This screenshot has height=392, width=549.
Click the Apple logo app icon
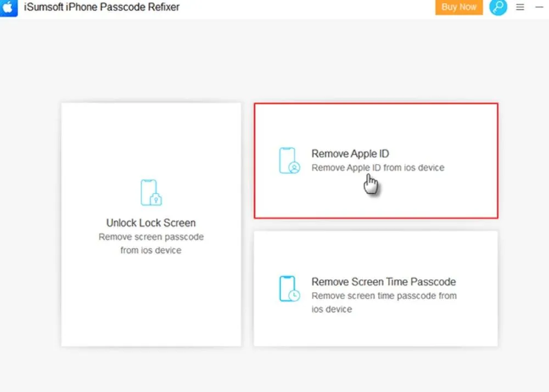coord(8,8)
